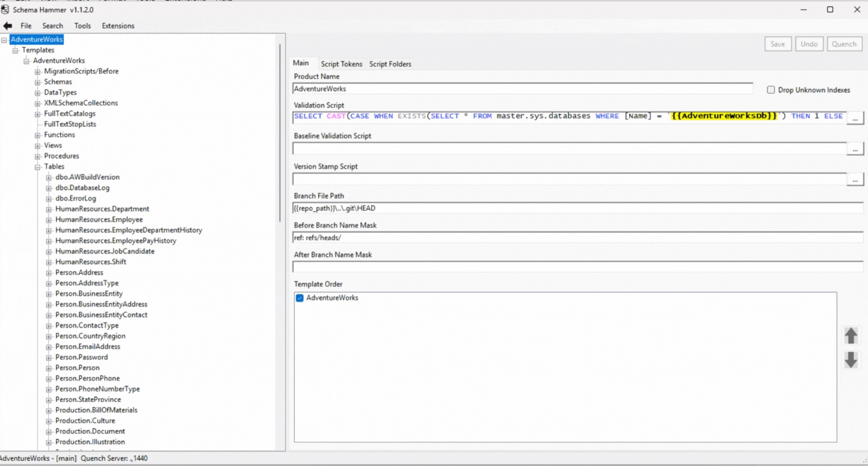Screen dimensions: 868x466
Task: Uncheck AdventureWorks in Template Order list
Action: [x=299, y=297]
